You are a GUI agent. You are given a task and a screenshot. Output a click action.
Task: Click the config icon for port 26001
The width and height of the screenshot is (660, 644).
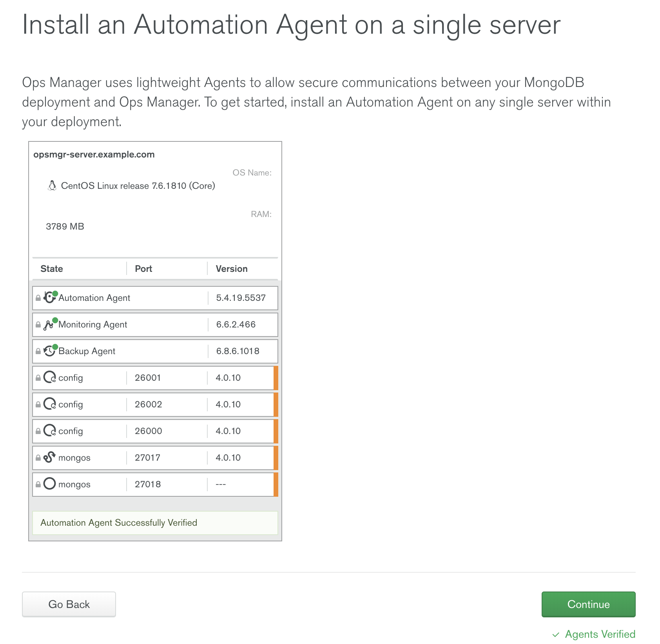point(50,377)
